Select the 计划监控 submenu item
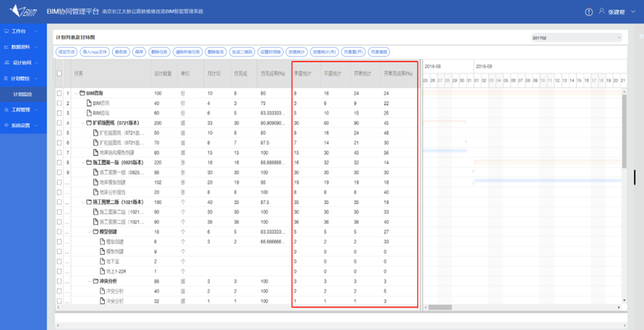Image resolution: width=644 pixels, height=330 pixels. [x=23, y=94]
